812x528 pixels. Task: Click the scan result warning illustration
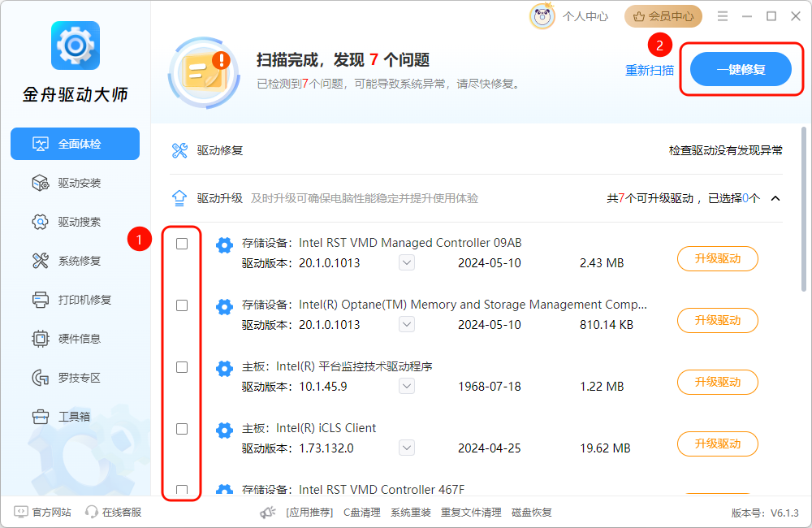tap(204, 72)
